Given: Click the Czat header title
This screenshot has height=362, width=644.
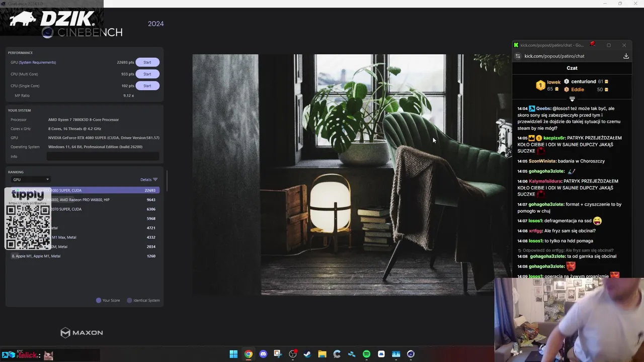Looking at the screenshot, I should 572,68.
